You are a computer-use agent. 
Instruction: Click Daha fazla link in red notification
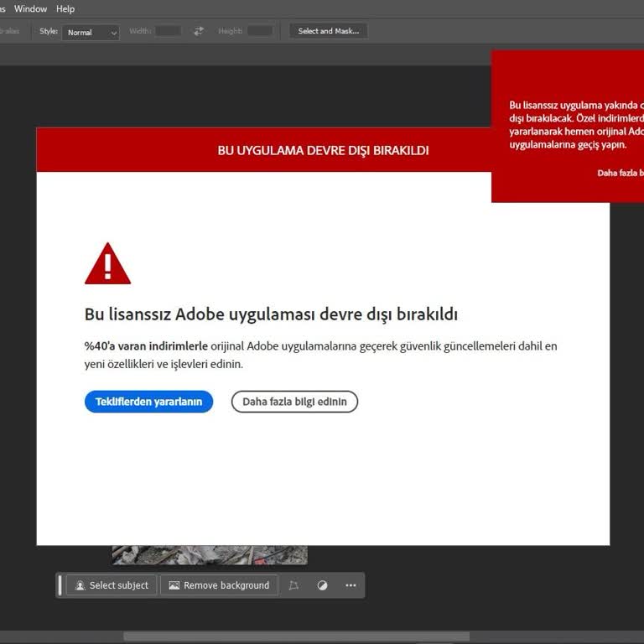(x=620, y=173)
